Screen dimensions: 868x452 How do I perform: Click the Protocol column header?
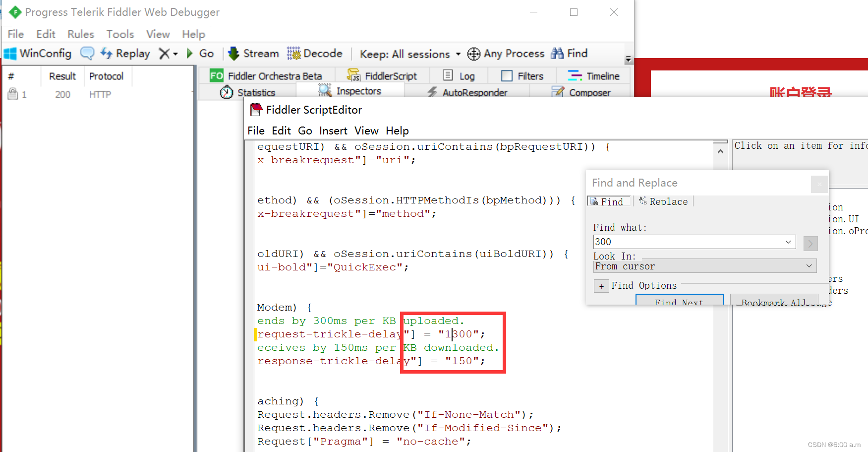click(107, 76)
